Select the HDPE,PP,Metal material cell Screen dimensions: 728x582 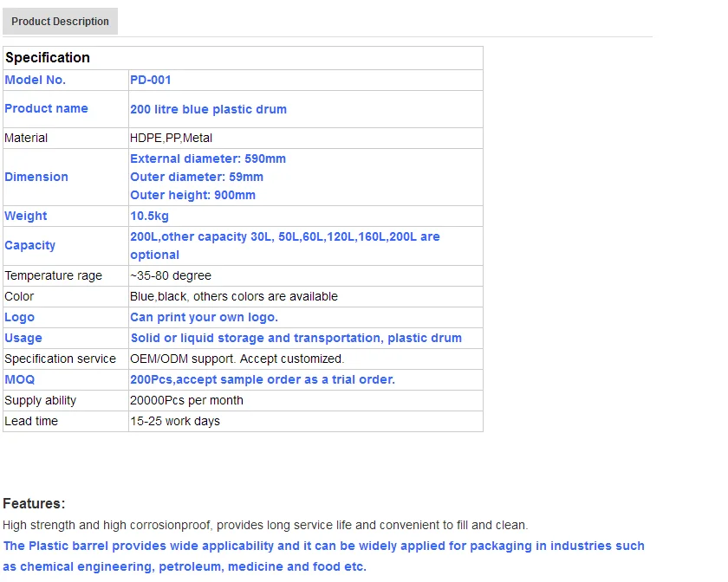coord(171,138)
